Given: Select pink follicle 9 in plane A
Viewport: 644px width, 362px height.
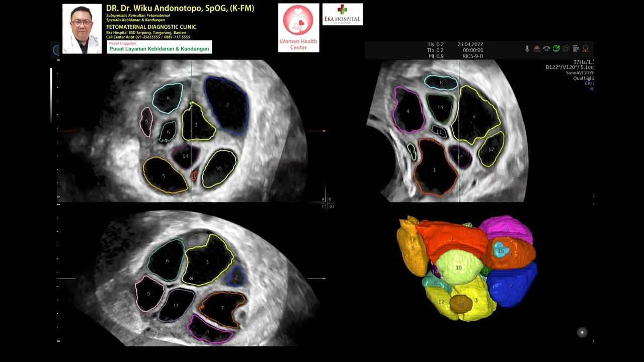Looking at the screenshot, I should click(146, 122).
